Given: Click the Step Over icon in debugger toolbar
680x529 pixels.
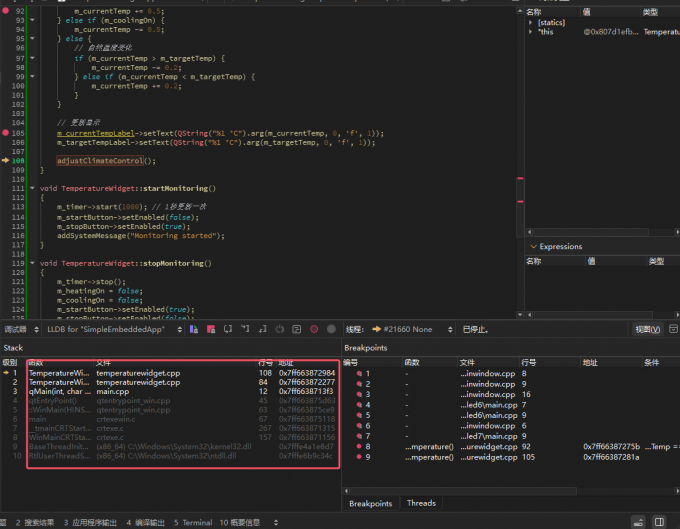Looking at the screenshot, I should point(229,329).
